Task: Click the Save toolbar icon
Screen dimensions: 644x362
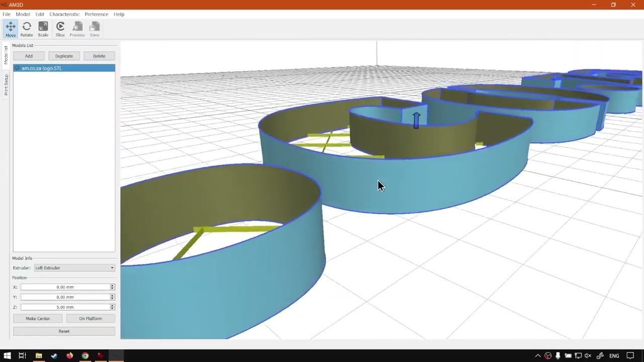Action: coord(95,29)
